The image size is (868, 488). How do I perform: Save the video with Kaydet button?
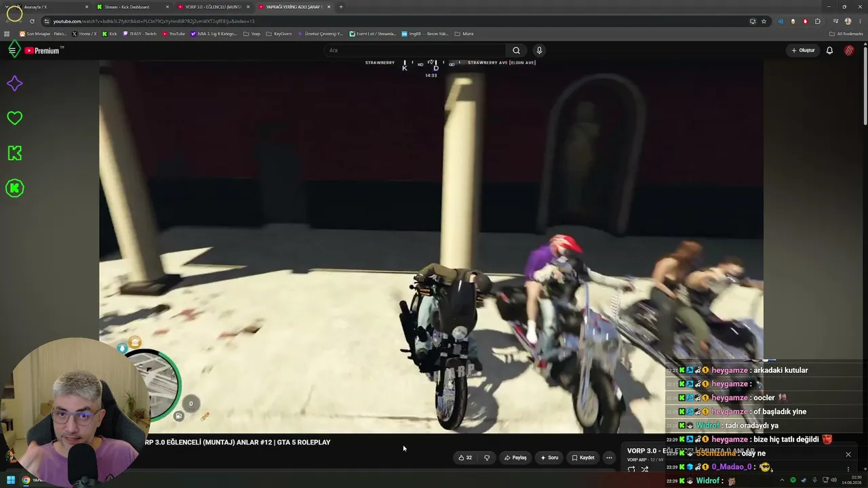click(x=583, y=457)
